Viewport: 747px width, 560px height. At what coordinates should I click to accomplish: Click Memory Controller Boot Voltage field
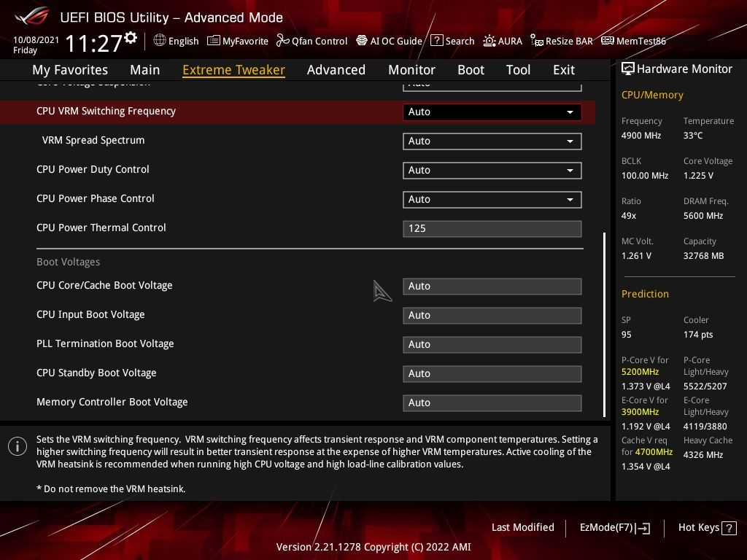[492, 402]
